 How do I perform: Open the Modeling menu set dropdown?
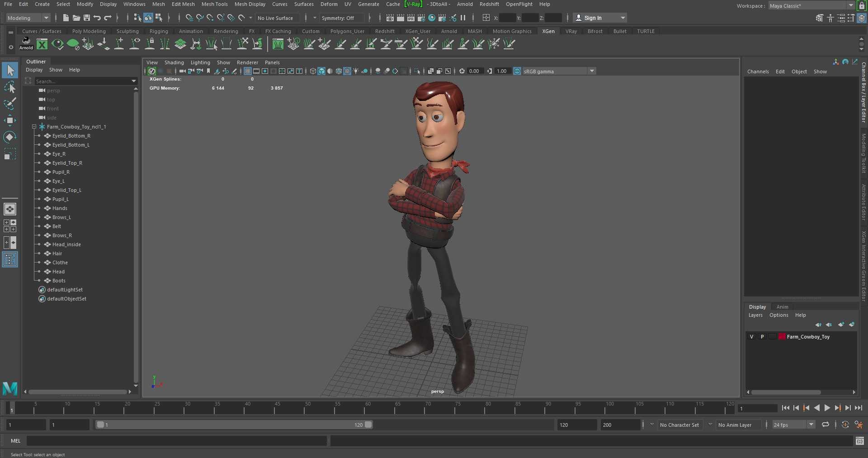click(x=28, y=18)
